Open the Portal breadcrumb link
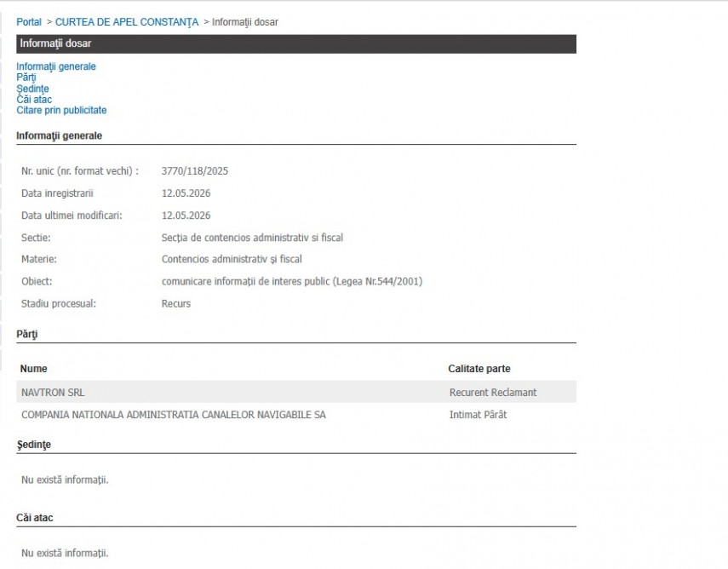Viewport: 728px width, 569px height. [x=29, y=22]
